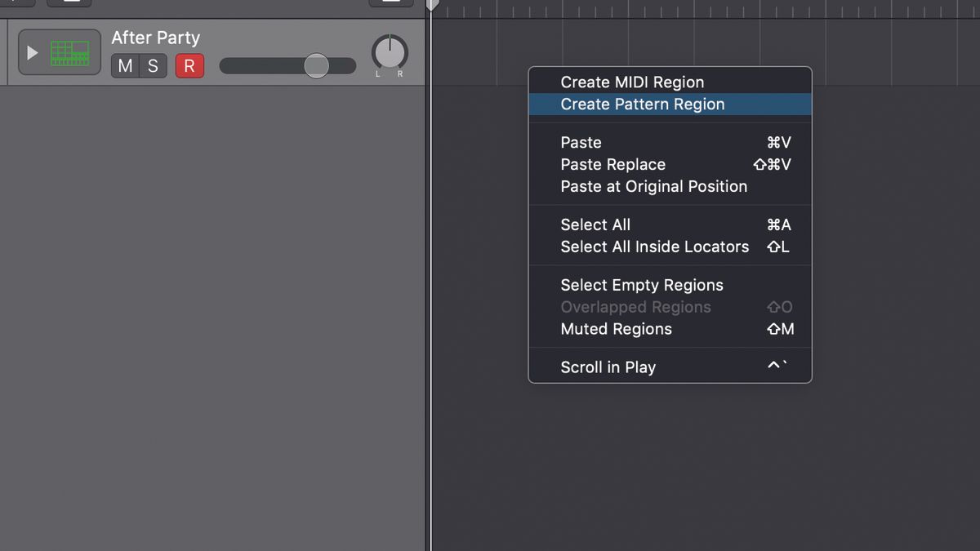Disable record arming on After Party track
Image resolution: width=980 pixels, height=551 pixels.
tap(189, 66)
